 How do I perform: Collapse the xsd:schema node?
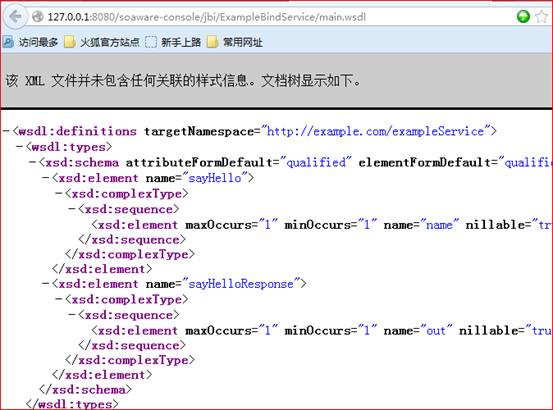tap(33, 163)
